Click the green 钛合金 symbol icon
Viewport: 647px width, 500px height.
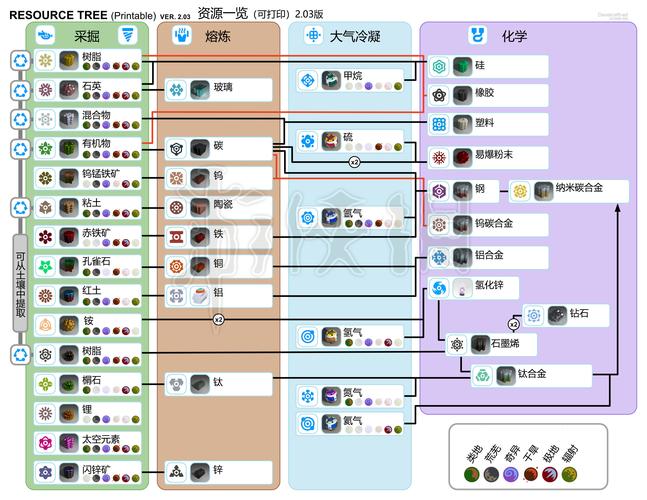(482, 375)
